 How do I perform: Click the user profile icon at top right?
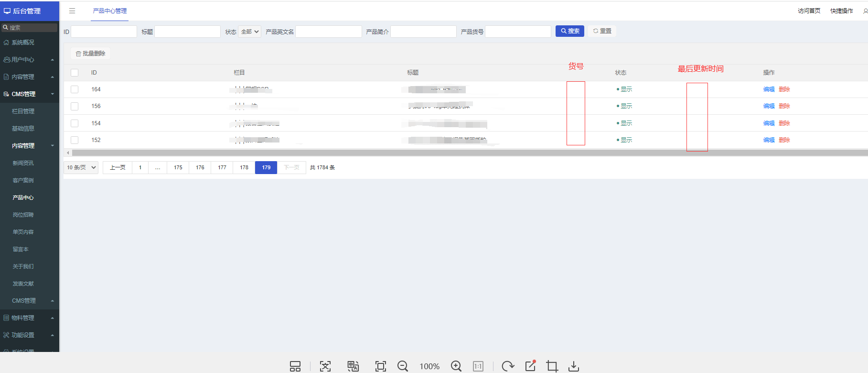click(865, 11)
